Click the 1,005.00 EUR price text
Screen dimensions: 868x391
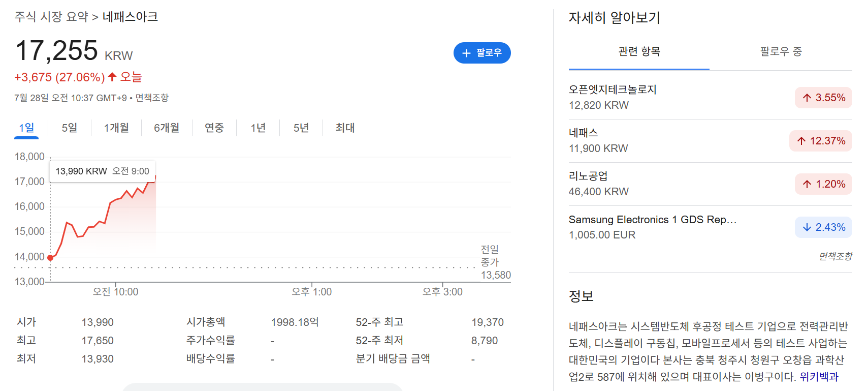tap(602, 235)
